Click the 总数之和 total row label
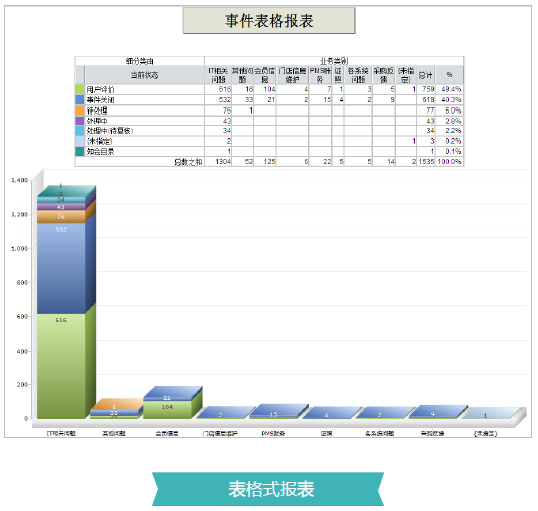Screen dimensions: 538x511 188,162
